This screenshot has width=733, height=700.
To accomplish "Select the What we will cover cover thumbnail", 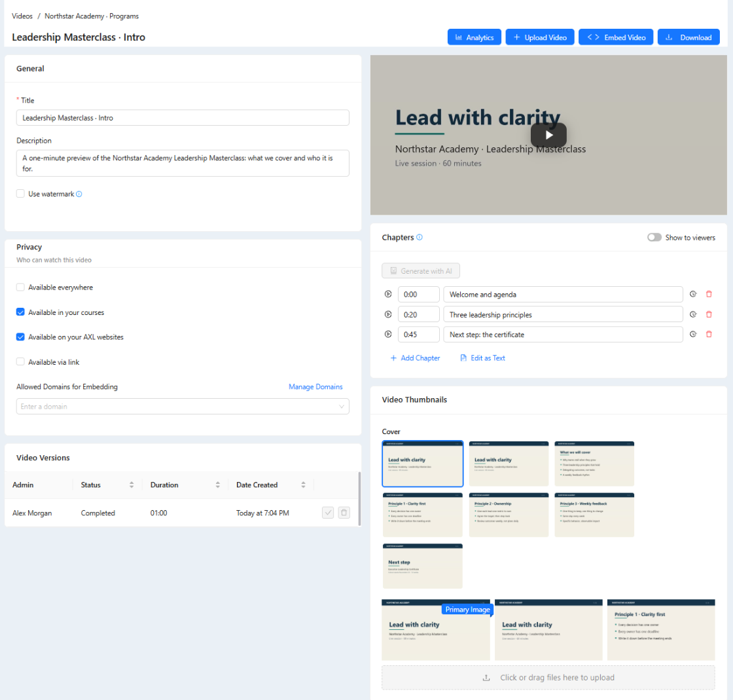I will pos(594,464).
